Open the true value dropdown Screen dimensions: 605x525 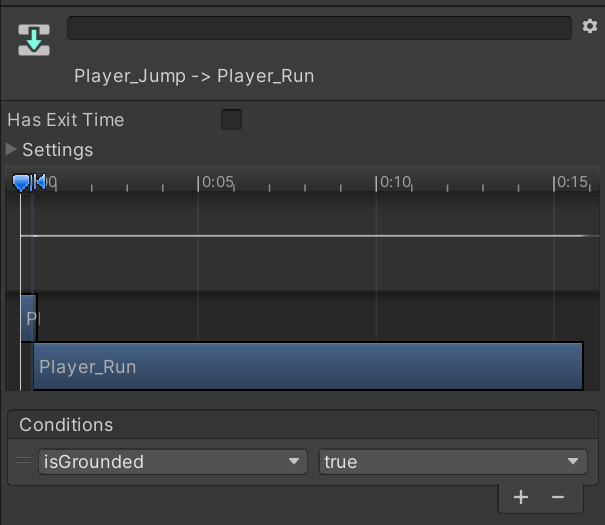(x=452, y=462)
